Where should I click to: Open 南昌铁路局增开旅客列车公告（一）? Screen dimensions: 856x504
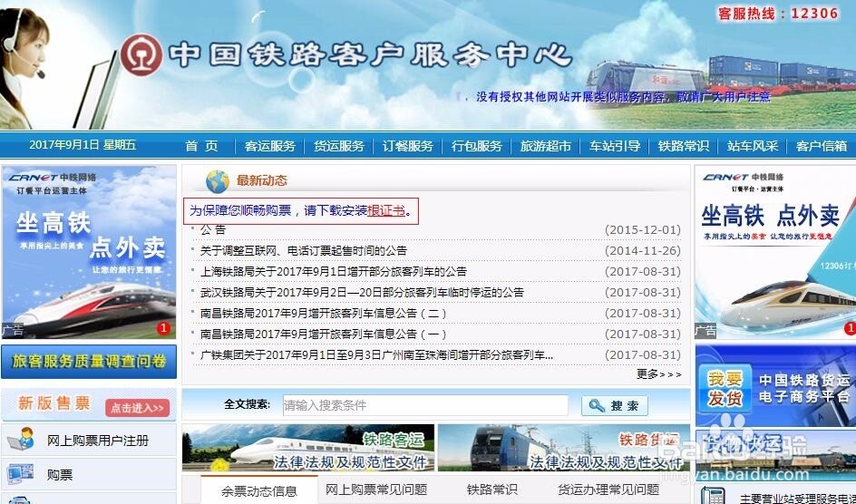click(x=323, y=334)
